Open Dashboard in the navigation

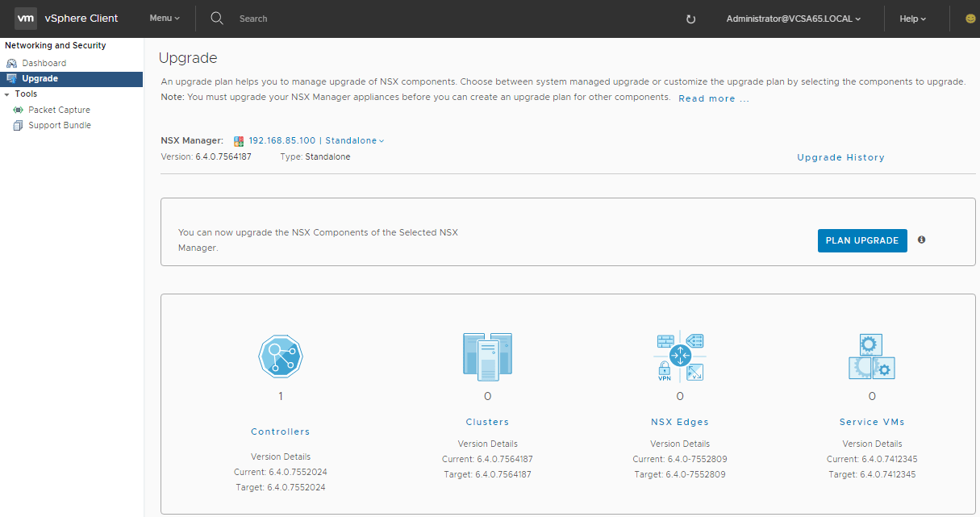(x=44, y=63)
